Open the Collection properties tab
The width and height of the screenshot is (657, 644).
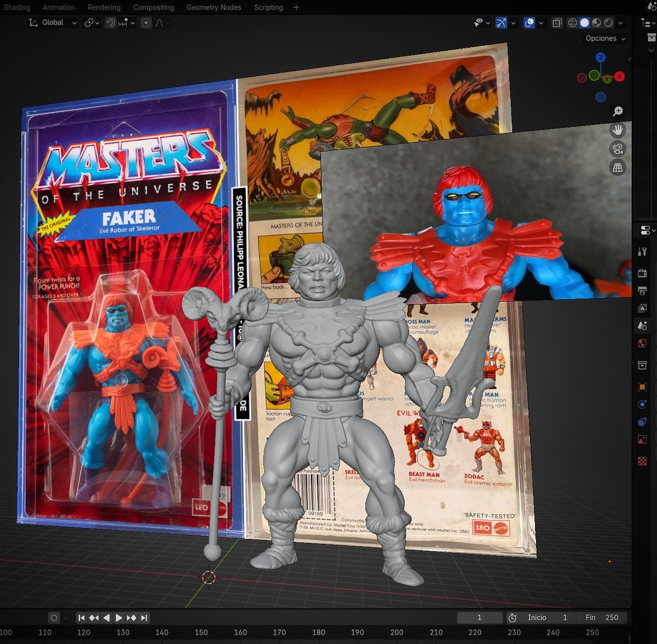pyautogui.click(x=643, y=365)
